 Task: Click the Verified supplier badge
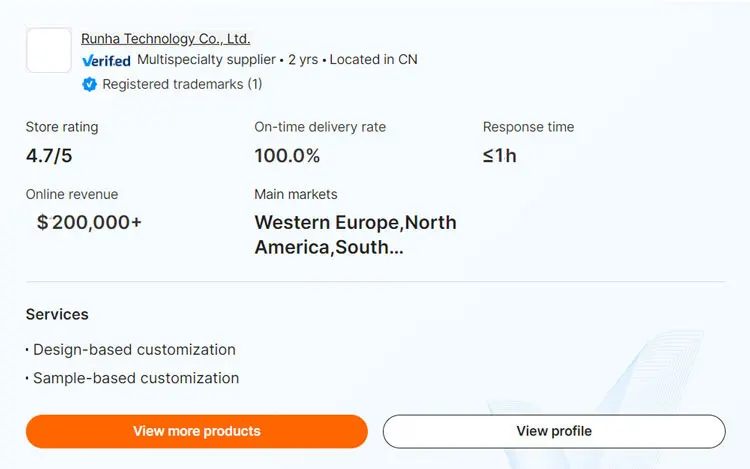coord(106,60)
